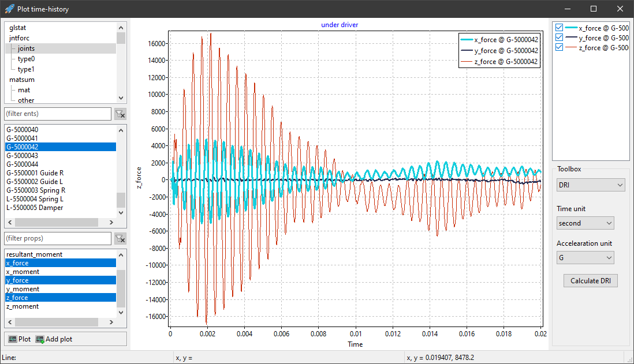This screenshot has width=634, height=364.
Task: Select jntforc in the tree
Action: pos(20,38)
